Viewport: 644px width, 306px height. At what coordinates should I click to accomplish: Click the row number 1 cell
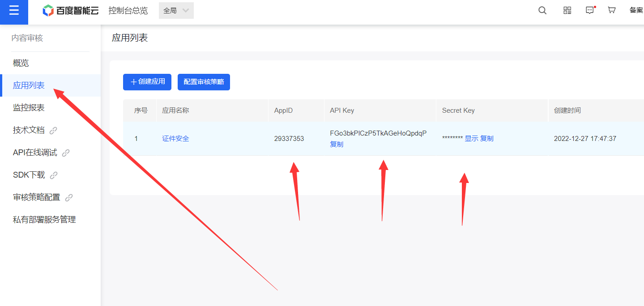(136, 139)
